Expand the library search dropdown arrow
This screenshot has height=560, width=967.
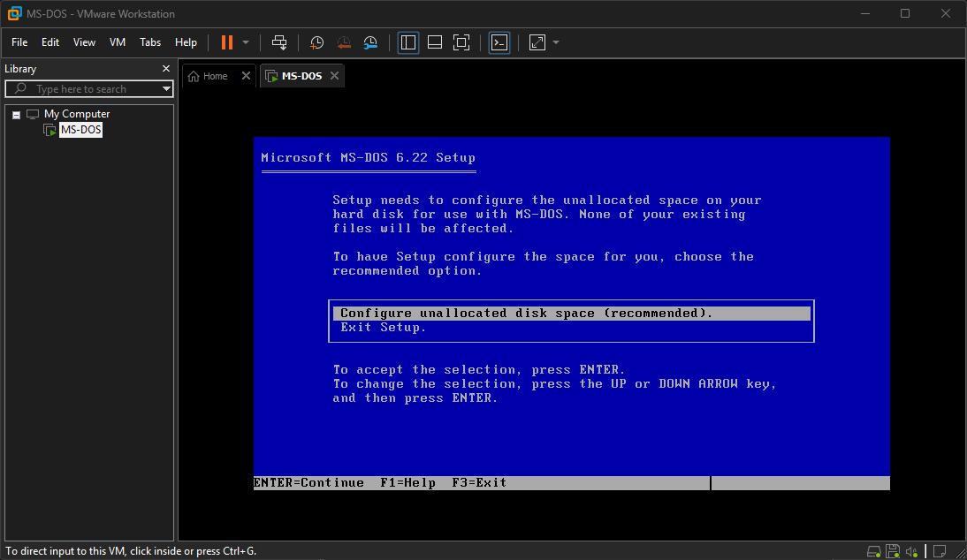pos(166,89)
